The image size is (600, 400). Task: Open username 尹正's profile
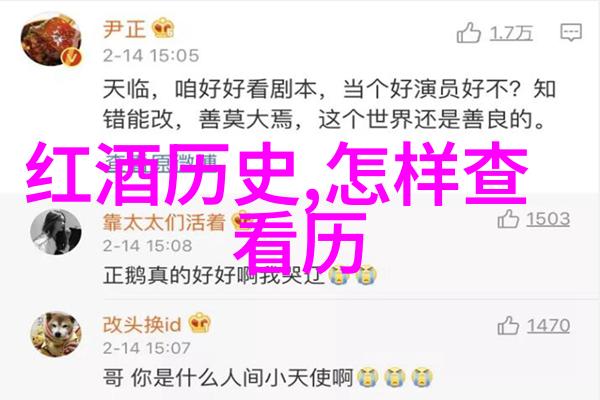(x=125, y=29)
